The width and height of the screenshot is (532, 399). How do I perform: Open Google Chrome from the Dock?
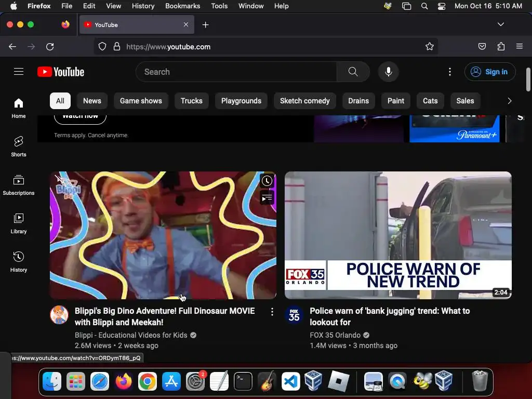pyautogui.click(x=147, y=381)
